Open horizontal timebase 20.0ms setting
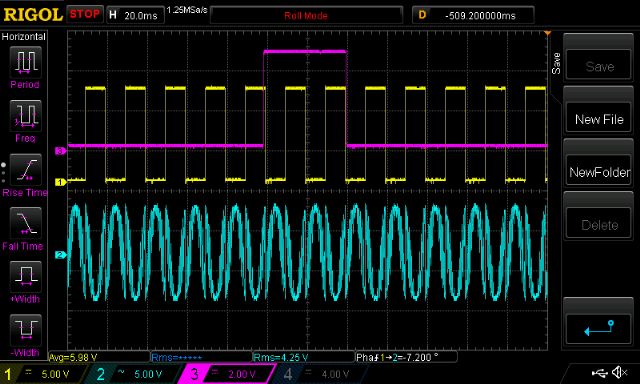The width and height of the screenshot is (640, 384). 135,16
